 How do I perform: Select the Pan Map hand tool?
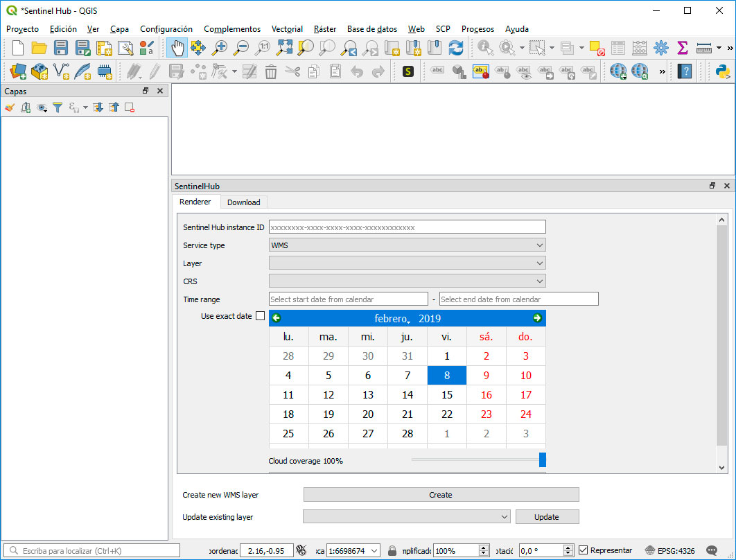pyautogui.click(x=177, y=48)
